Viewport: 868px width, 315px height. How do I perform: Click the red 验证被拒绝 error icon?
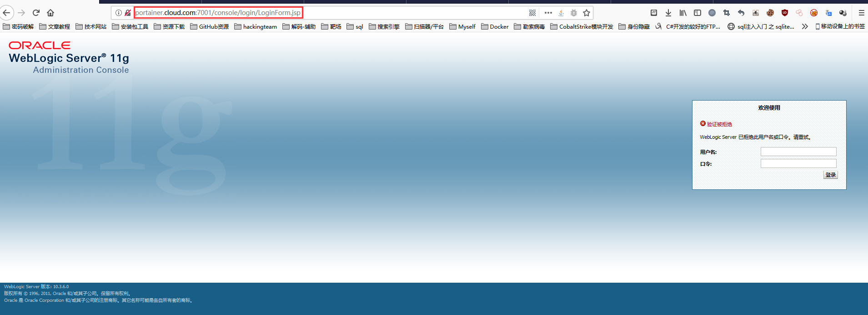(x=703, y=123)
